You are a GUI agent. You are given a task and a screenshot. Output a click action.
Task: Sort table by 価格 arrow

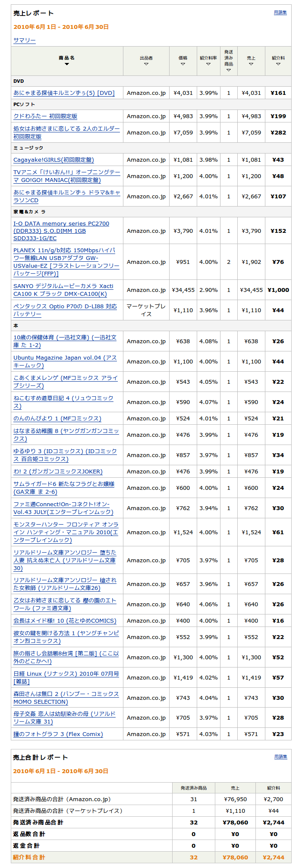coord(183,64)
